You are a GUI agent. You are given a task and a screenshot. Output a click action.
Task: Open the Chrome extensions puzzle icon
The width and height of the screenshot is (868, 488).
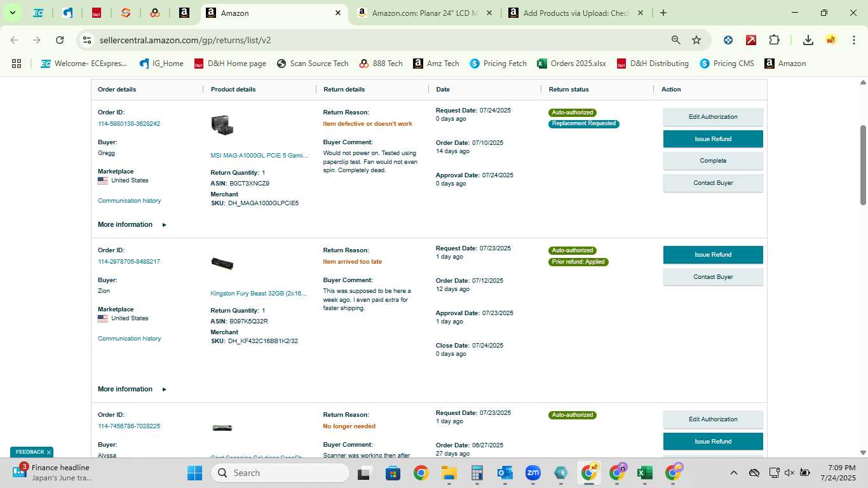point(774,40)
